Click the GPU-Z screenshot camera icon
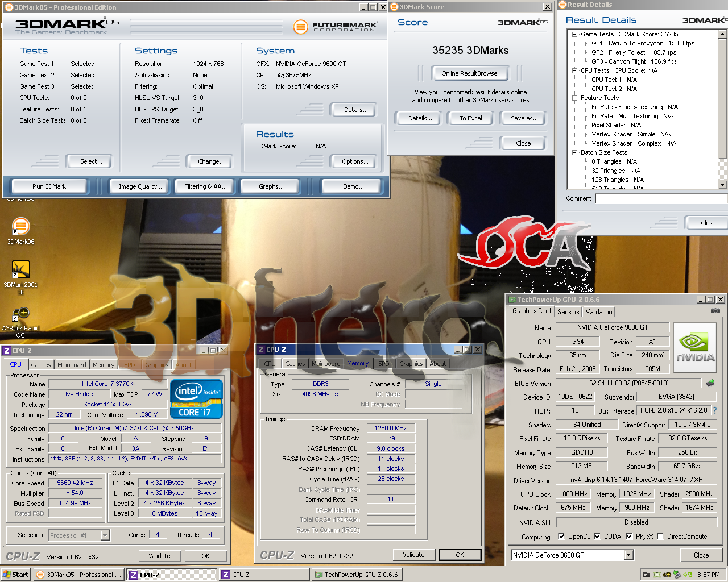Screen dimensions: 728x582 coord(715,311)
